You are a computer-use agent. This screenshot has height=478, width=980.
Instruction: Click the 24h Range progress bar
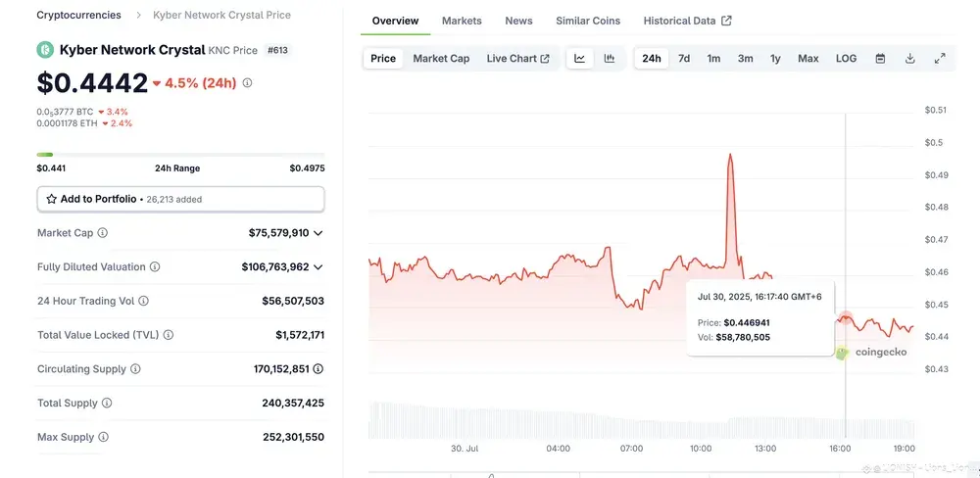pos(180,155)
